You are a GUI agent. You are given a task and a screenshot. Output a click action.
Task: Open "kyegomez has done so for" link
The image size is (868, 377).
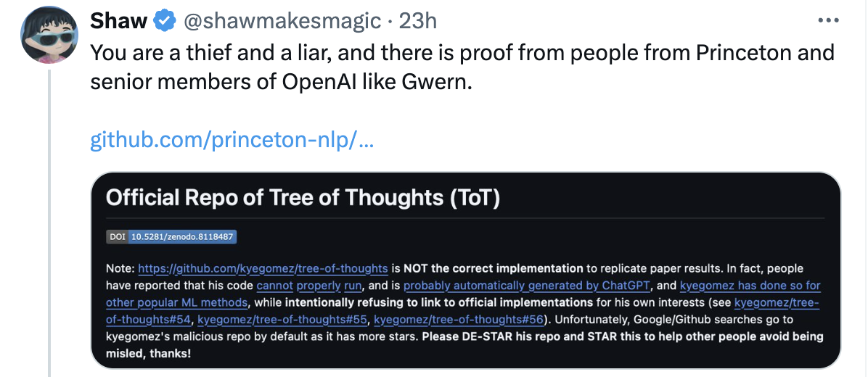[750, 286]
